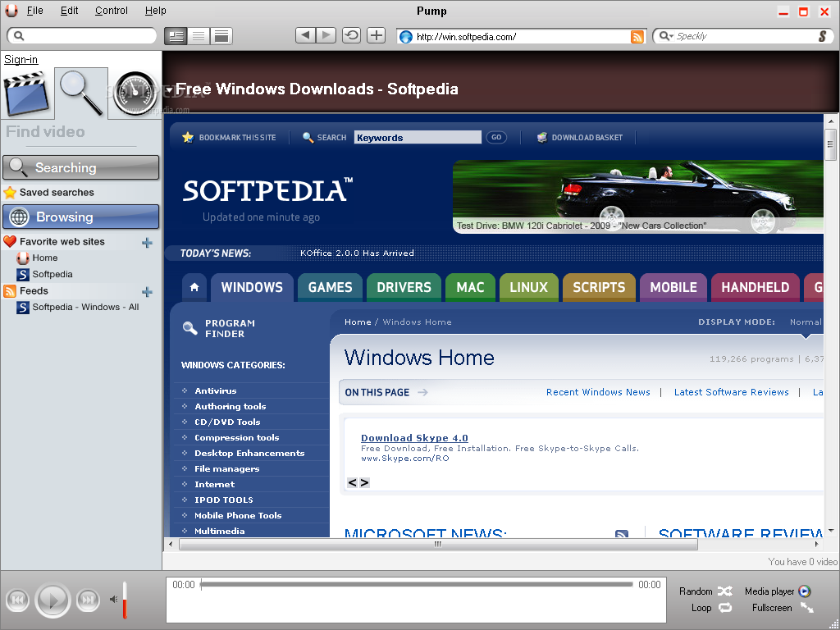Click the URL address field
Viewport: 840px width, 630px height.
coord(523,36)
